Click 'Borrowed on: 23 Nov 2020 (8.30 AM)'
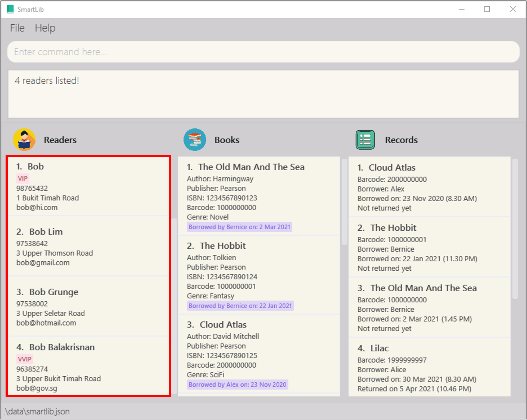The height and width of the screenshot is (420, 527). [417, 199]
